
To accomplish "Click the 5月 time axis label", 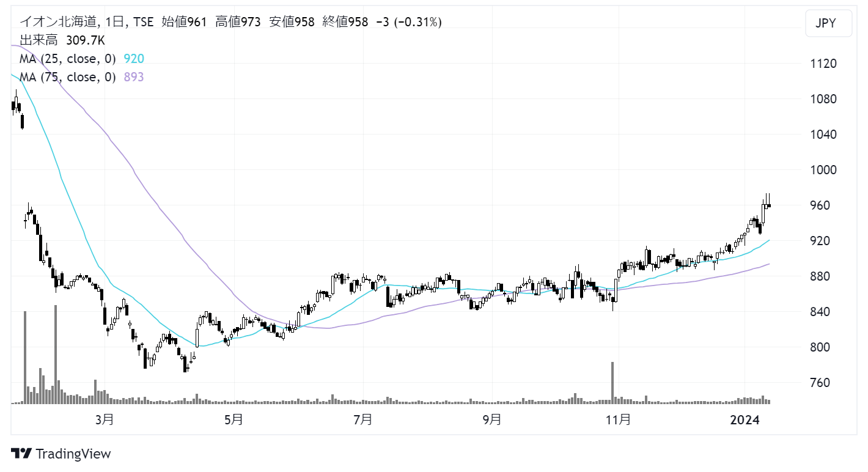I will [234, 420].
